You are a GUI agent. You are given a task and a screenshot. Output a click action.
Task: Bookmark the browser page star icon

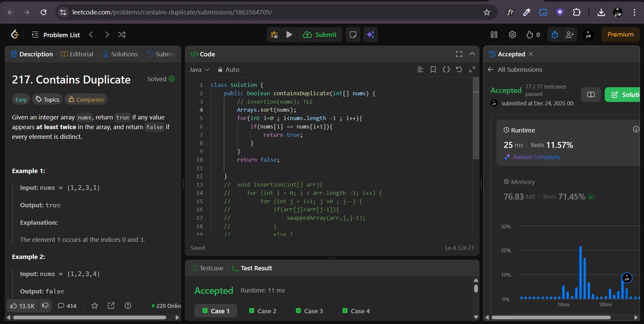coord(487,12)
